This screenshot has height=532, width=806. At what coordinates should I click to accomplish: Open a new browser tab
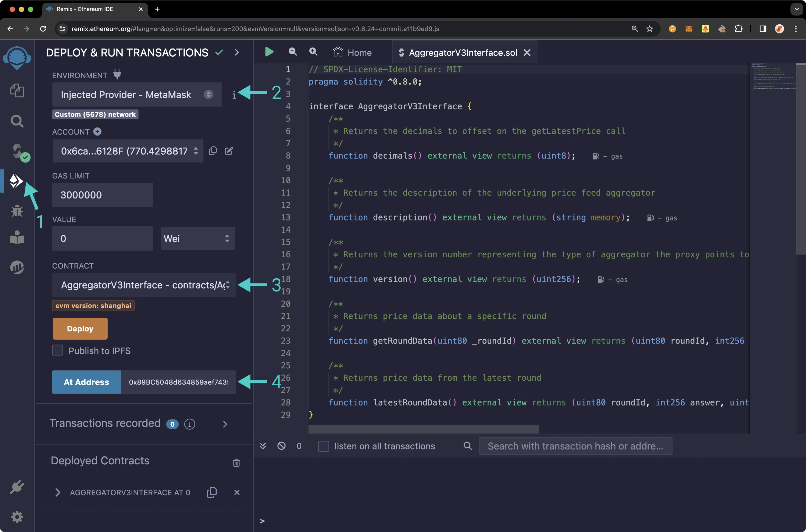pos(157,9)
